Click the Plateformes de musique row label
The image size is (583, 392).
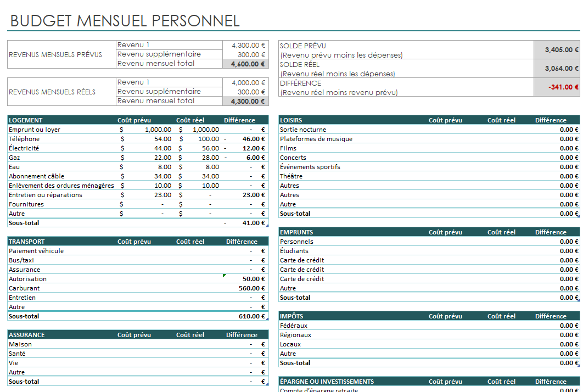pos(316,139)
